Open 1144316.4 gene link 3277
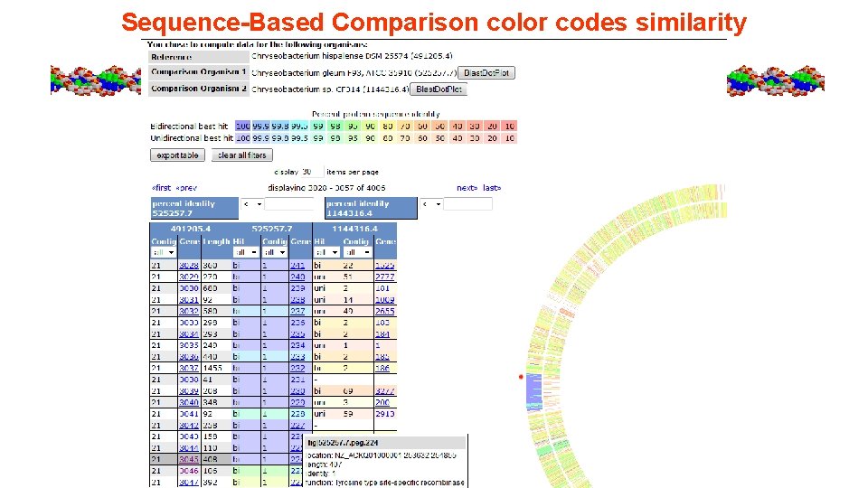This screenshot has width=868, height=488. [385, 391]
